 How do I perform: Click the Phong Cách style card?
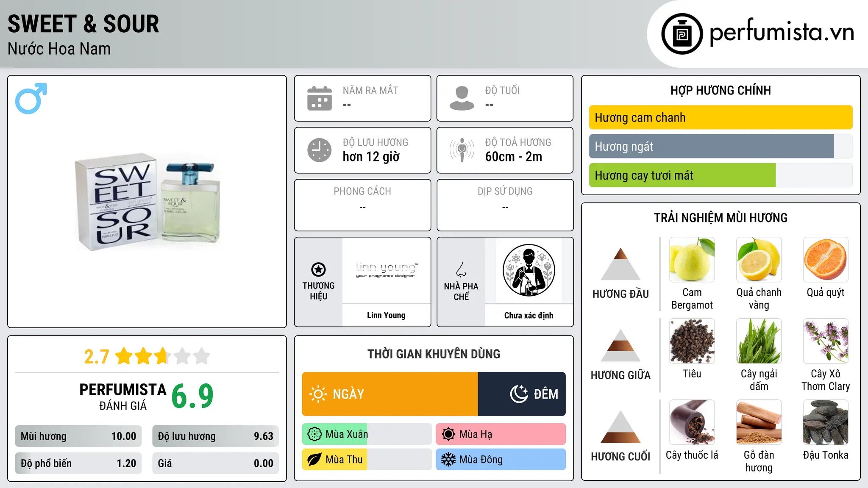click(x=362, y=205)
